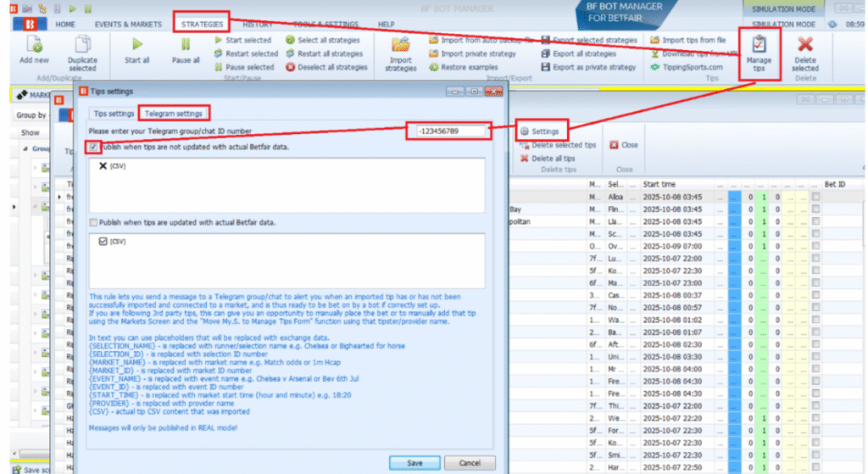Click the Cancel button in the dialog

point(469,463)
